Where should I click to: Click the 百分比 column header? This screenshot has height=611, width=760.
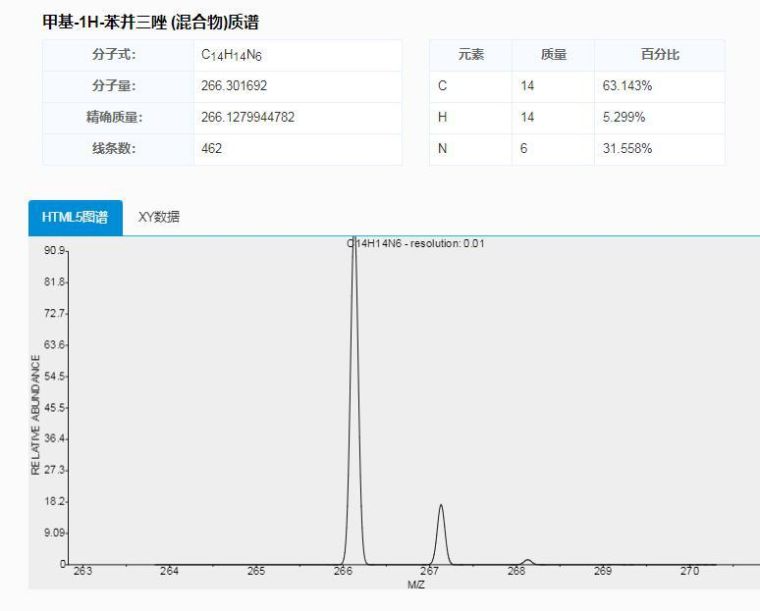[x=659, y=55]
